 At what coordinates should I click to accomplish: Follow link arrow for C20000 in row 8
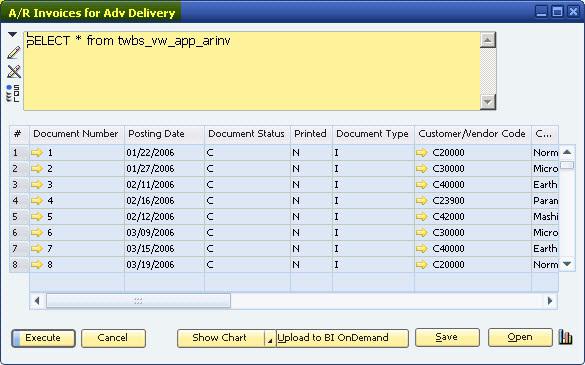tap(422, 264)
